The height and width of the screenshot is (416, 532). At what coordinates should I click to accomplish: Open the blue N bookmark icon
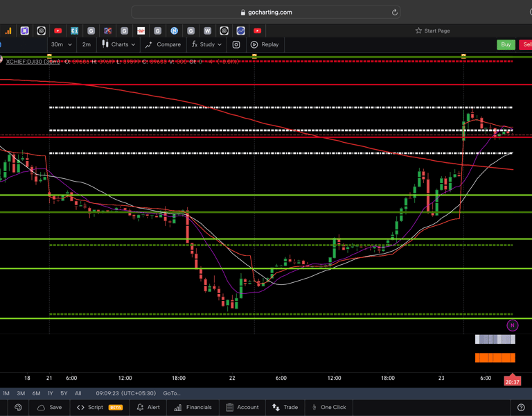(174, 31)
